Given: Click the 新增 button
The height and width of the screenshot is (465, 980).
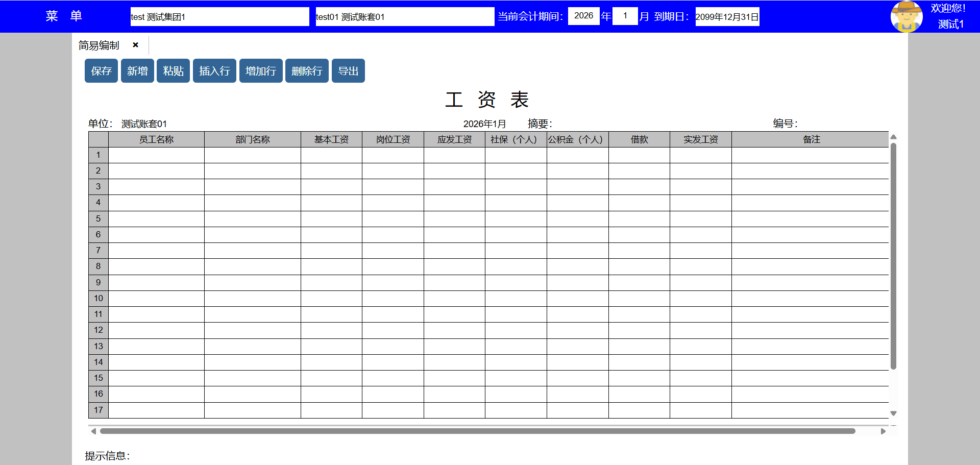Looking at the screenshot, I should [137, 71].
